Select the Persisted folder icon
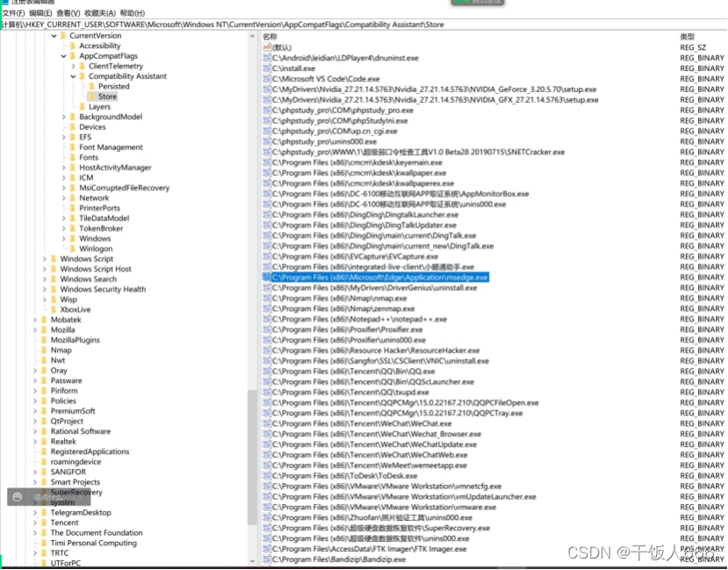The width and height of the screenshot is (728, 570). coord(91,86)
